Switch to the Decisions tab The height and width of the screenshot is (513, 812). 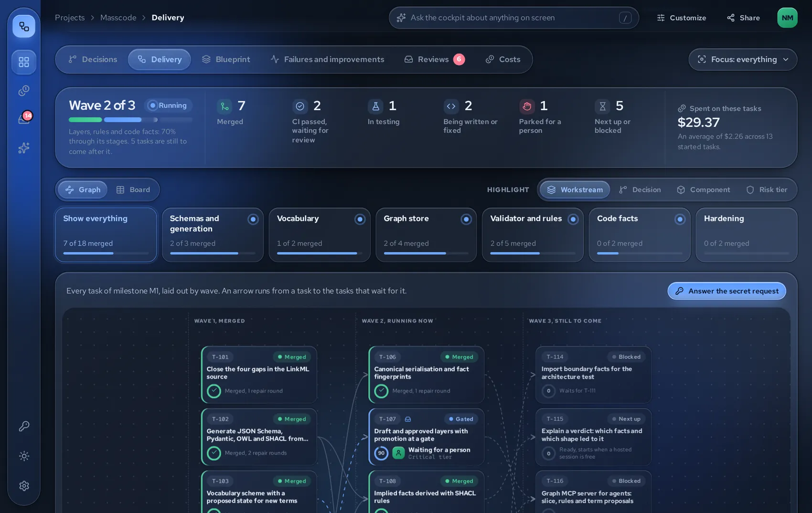93,59
